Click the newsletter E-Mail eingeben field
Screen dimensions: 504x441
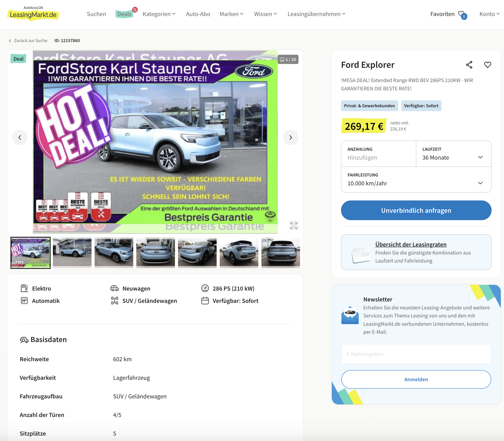[416, 354]
